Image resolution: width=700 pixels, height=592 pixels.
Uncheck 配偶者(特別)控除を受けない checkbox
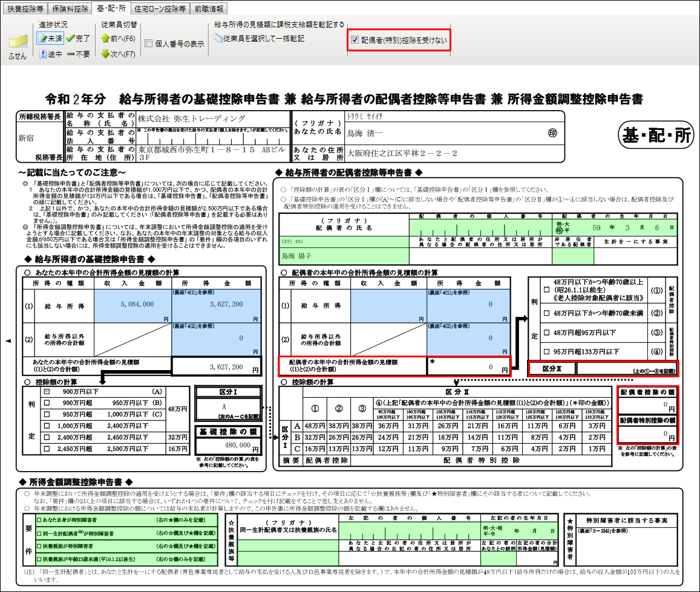[x=355, y=40]
